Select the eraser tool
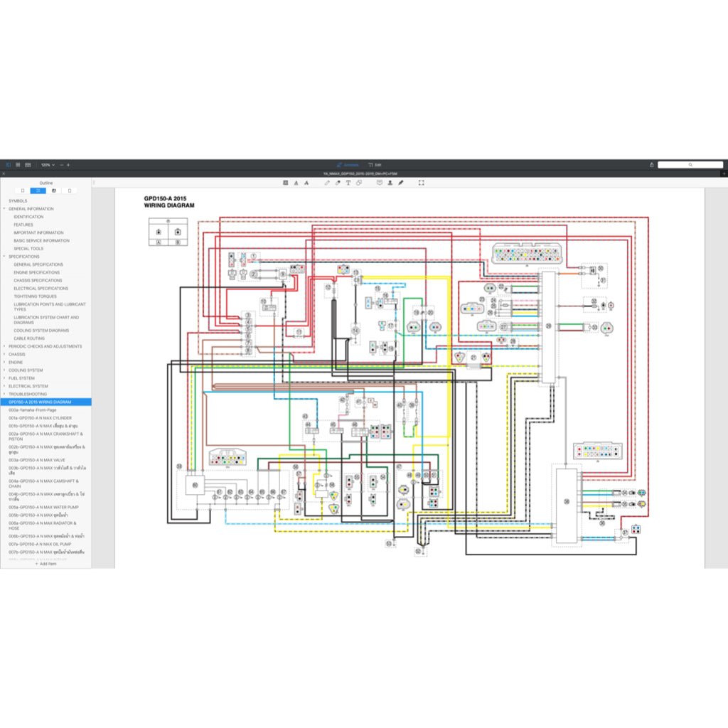This screenshot has height=728, width=728. [x=338, y=183]
